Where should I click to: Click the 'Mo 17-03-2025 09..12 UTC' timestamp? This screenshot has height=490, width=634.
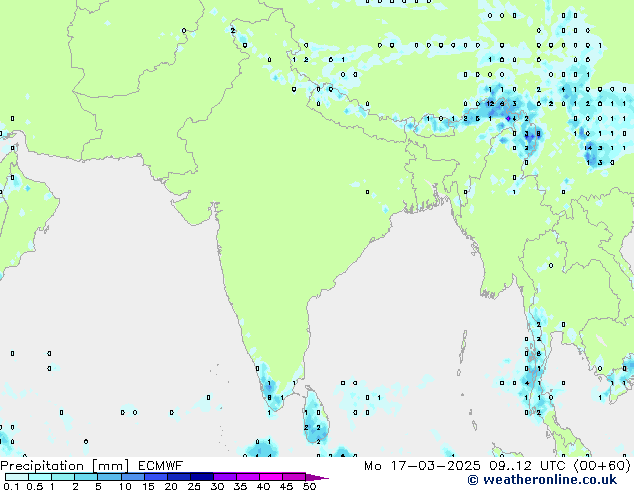coord(466,466)
